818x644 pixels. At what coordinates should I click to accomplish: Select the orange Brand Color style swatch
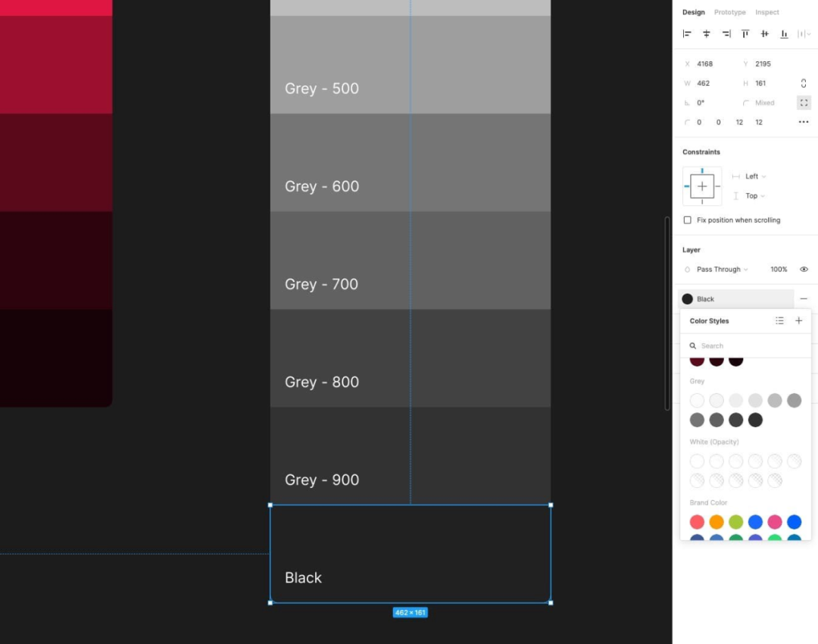click(x=717, y=522)
